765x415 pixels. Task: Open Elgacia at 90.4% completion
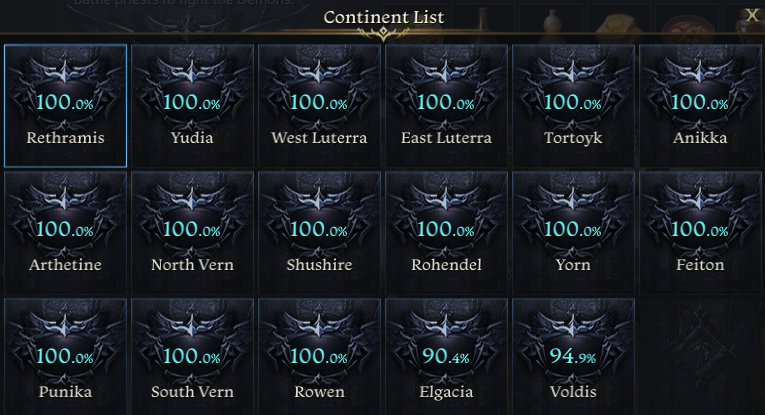pos(446,356)
